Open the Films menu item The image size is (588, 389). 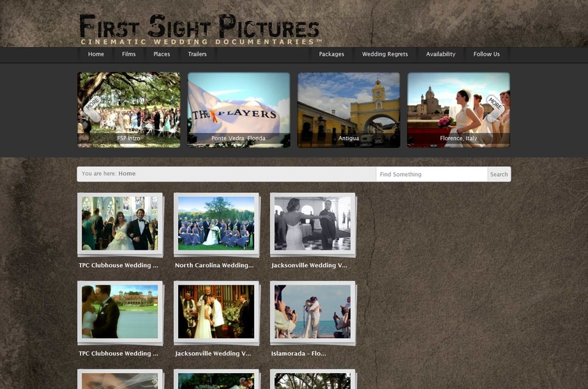click(x=129, y=54)
